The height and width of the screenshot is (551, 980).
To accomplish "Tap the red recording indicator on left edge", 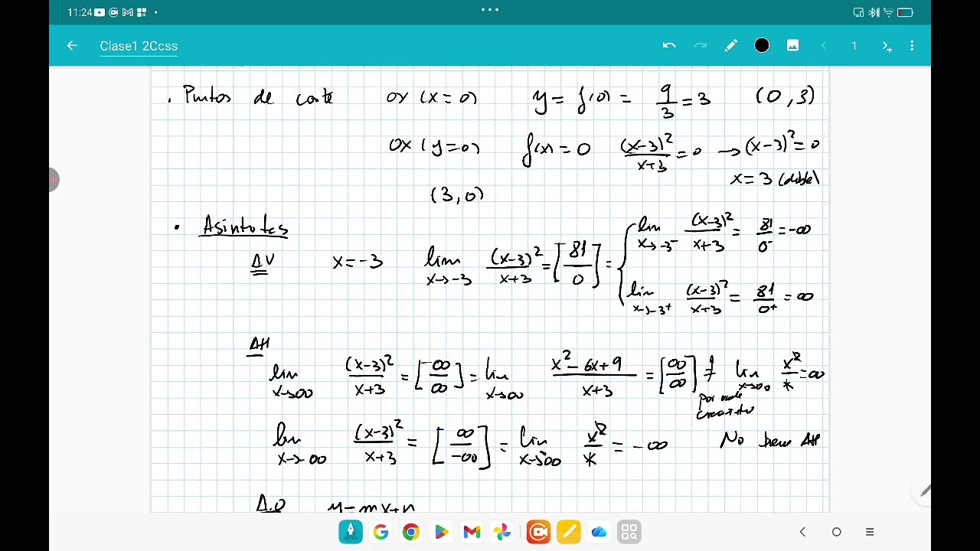I will pyautogui.click(x=53, y=180).
